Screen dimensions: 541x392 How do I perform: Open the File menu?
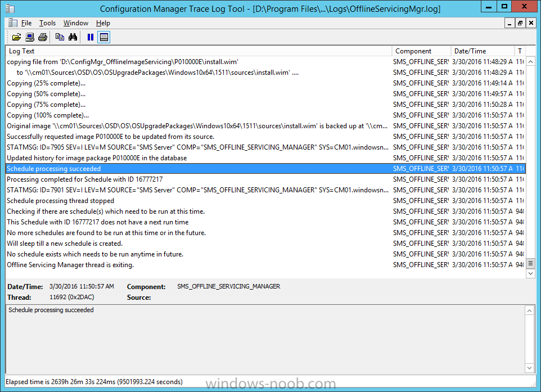[26, 23]
